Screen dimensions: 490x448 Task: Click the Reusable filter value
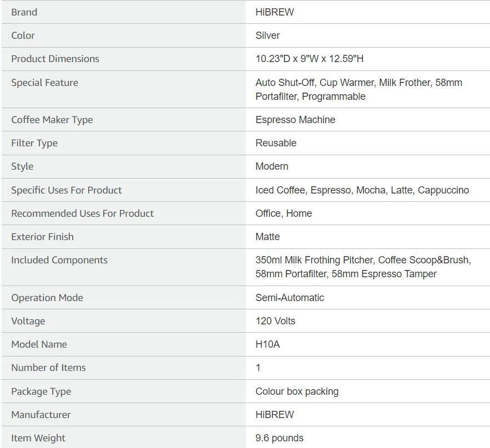point(276,143)
